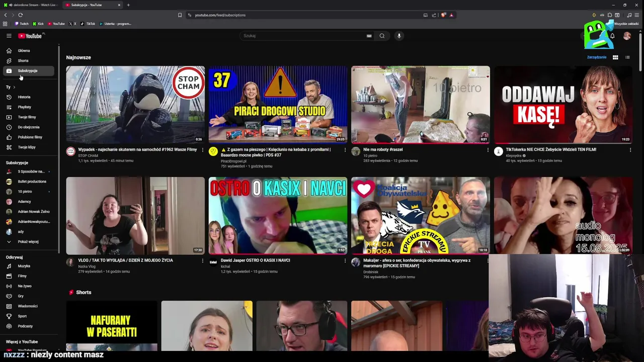This screenshot has width=644, height=362.
Task: Select the Subskrypcje - YouTube tab
Action: (x=92, y=5)
